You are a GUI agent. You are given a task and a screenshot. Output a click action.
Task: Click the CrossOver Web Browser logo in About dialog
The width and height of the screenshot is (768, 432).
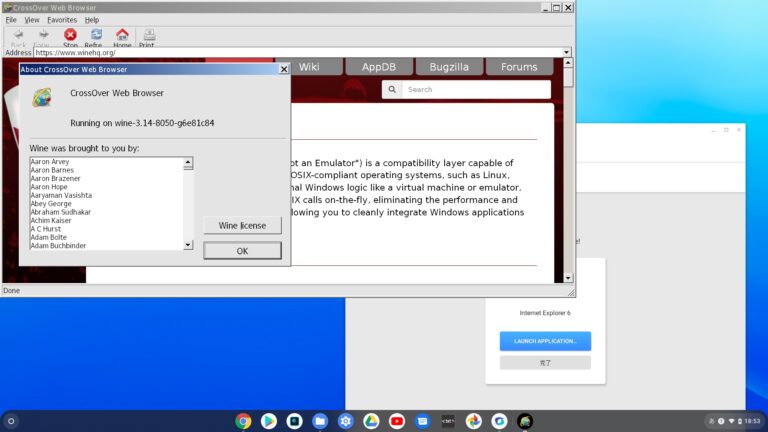point(42,97)
